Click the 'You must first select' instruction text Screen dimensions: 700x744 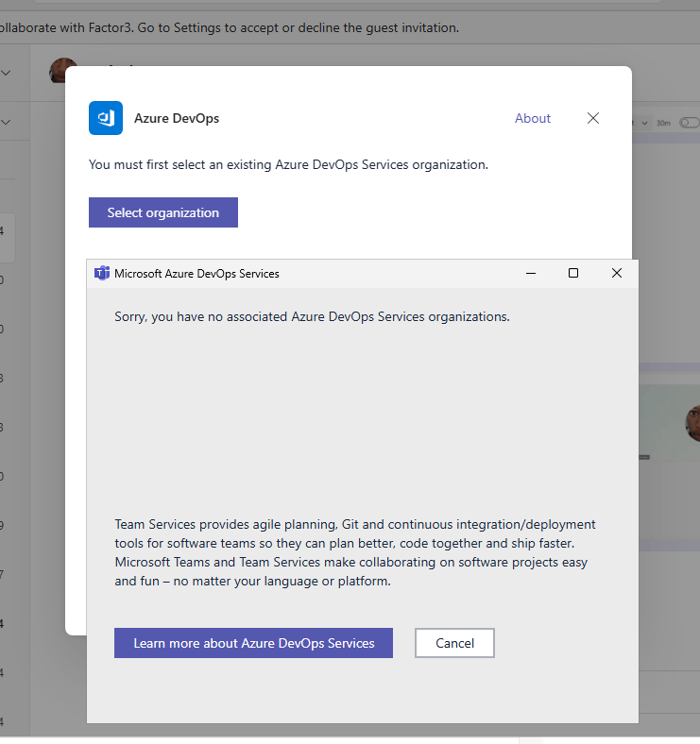(x=288, y=164)
